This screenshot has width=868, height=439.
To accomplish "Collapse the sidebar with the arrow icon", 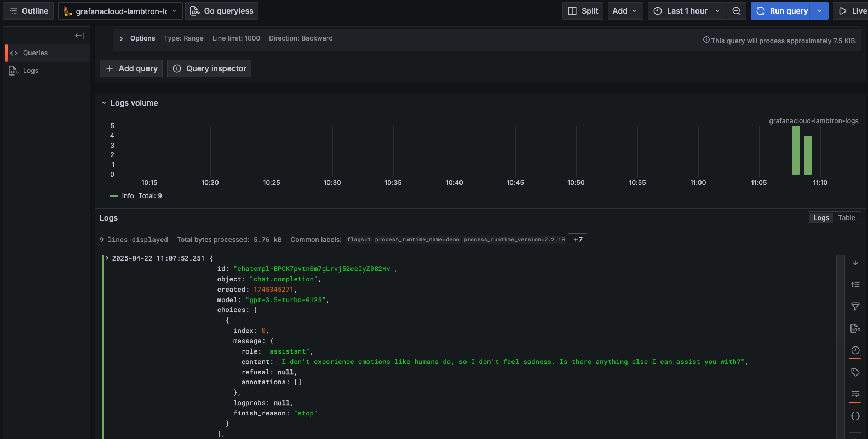I will click(x=79, y=36).
